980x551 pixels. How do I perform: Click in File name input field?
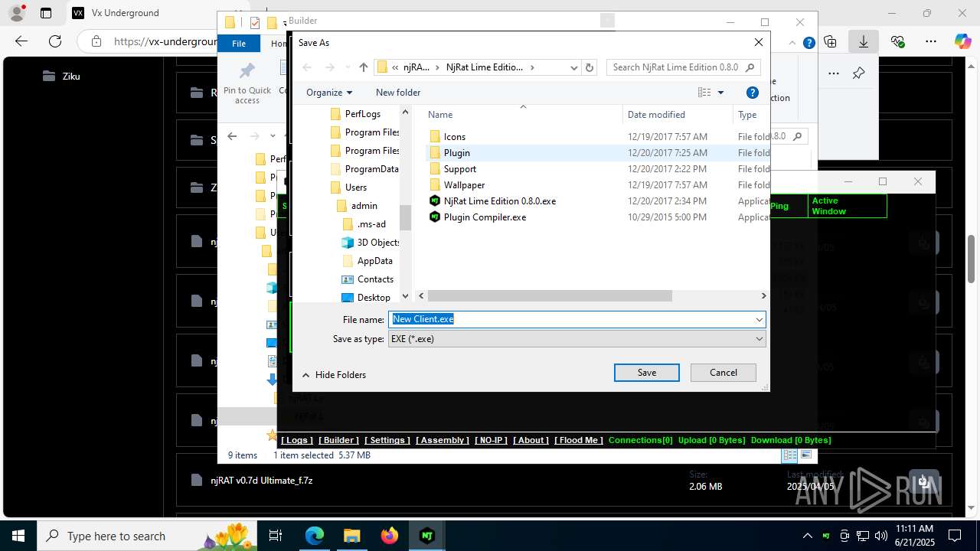click(x=570, y=319)
